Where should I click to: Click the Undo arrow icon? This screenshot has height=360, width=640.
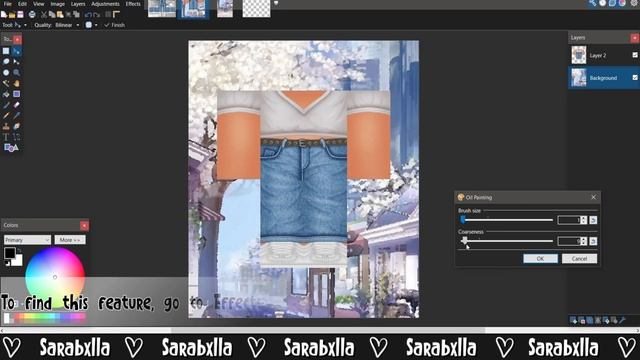[x=88, y=15]
